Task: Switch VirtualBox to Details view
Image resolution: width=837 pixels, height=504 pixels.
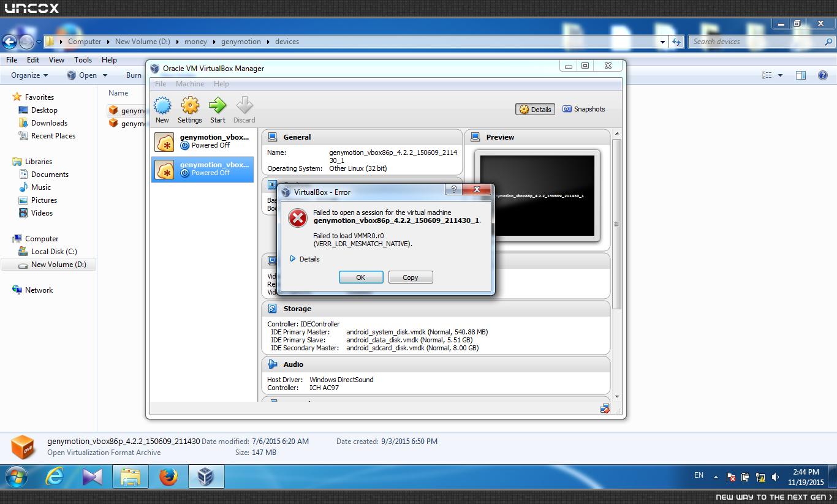Action: tap(536, 110)
